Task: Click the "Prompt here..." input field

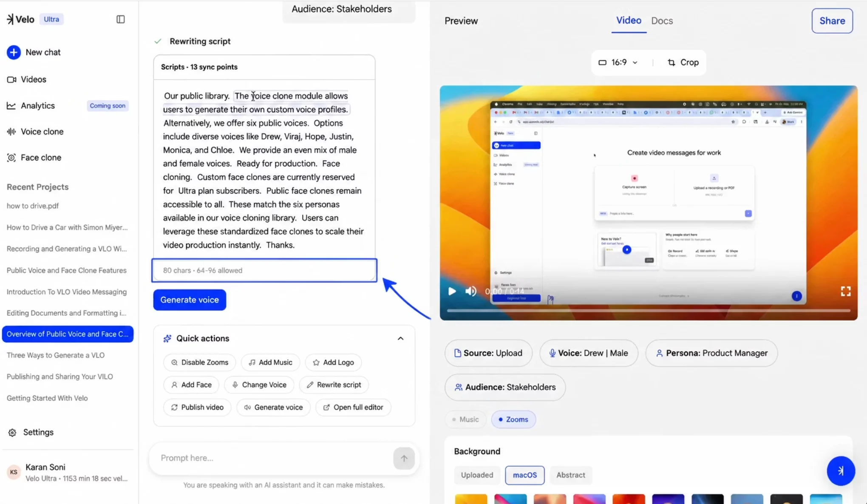Action: [x=274, y=458]
